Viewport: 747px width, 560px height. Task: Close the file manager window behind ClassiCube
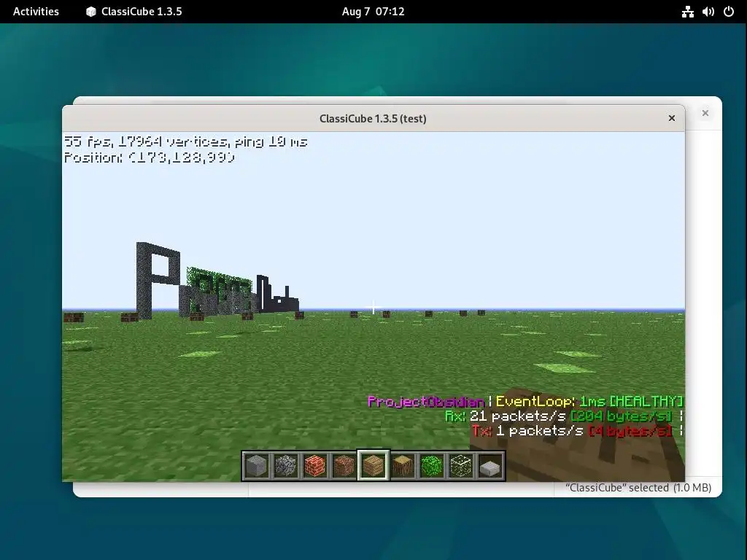(705, 113)
